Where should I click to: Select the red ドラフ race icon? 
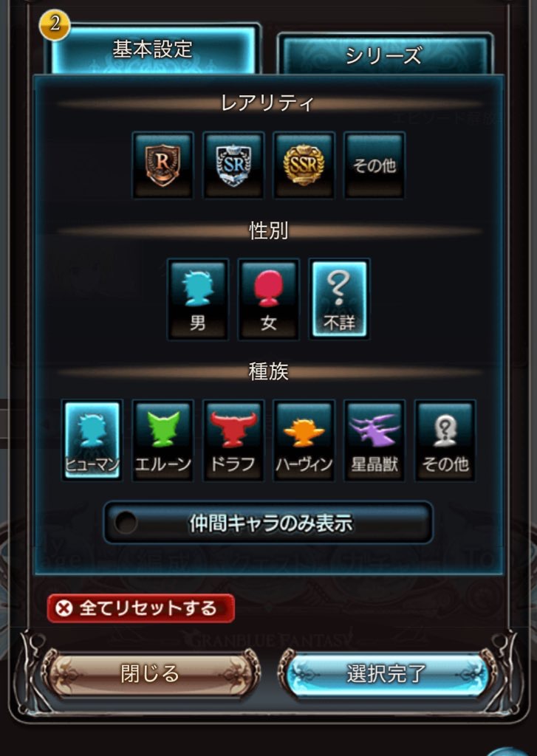[233, 440]
